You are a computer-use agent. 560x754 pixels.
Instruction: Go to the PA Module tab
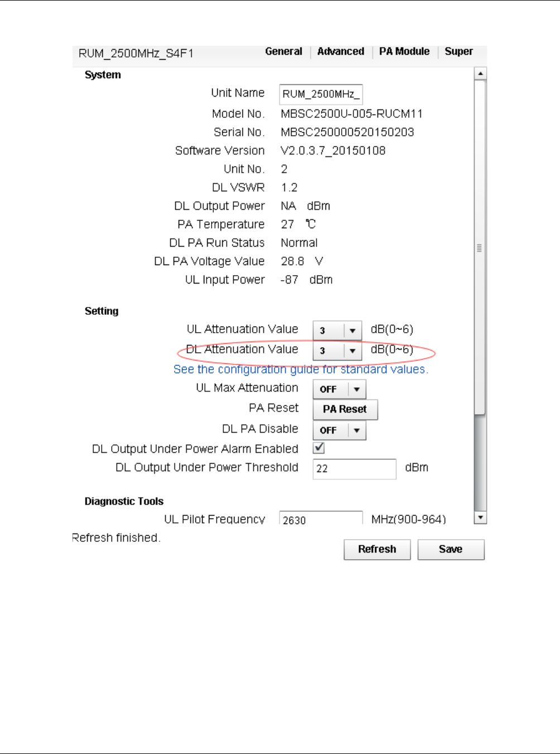coord(404,51)
